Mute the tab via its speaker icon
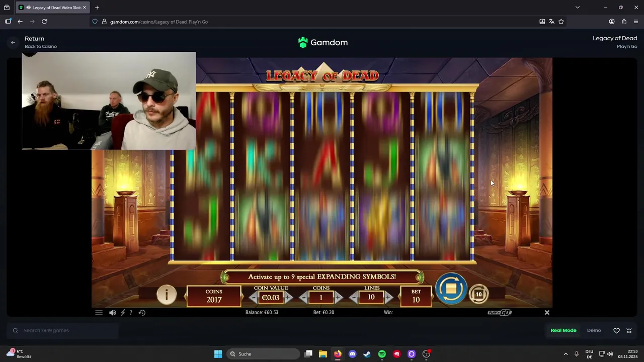The width and height of the screenshot is (644, 362). coord(28,8)
